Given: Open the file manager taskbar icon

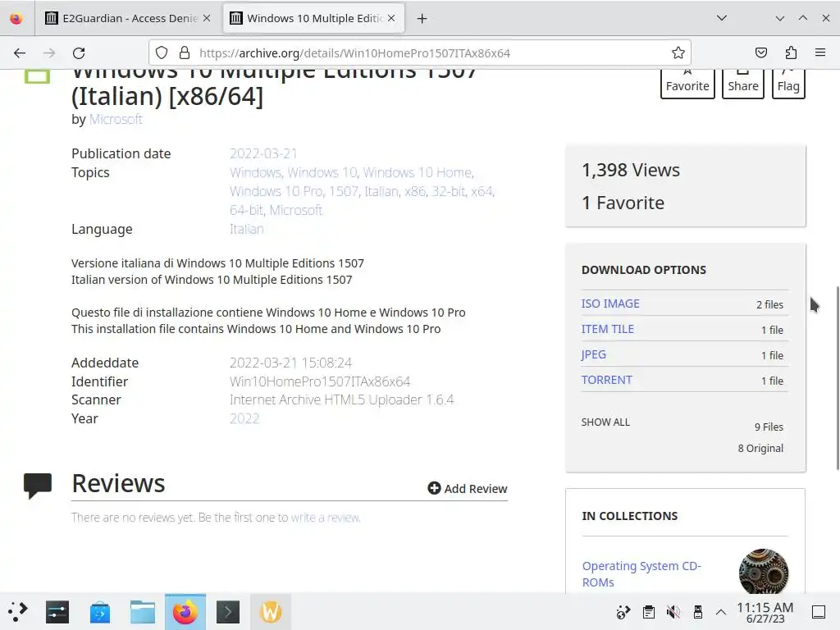Looking at the screenshot, I should pyautogui.click(x=143, y=612).
